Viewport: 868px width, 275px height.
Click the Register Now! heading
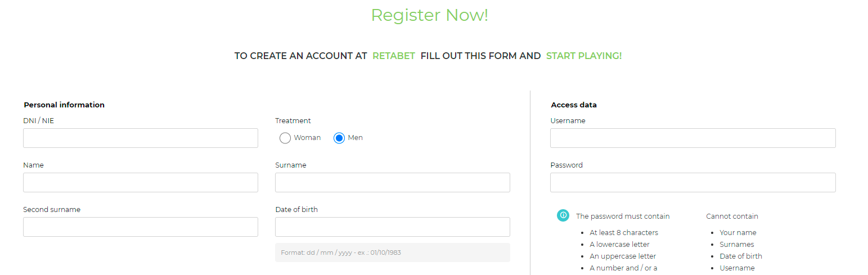pyautogui.click(x=430, y=15)
